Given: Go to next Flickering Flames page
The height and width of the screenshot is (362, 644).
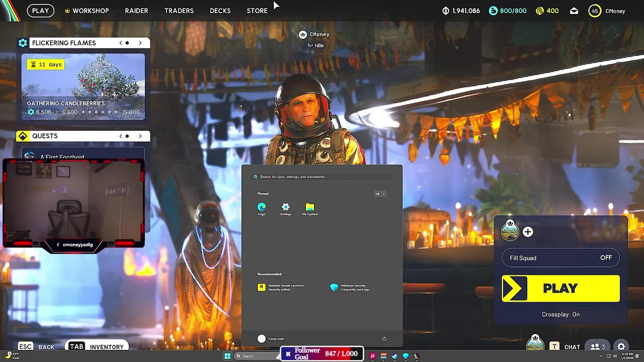Looking at the screenshot, I should pyautogui.click(x=140, y=43).
